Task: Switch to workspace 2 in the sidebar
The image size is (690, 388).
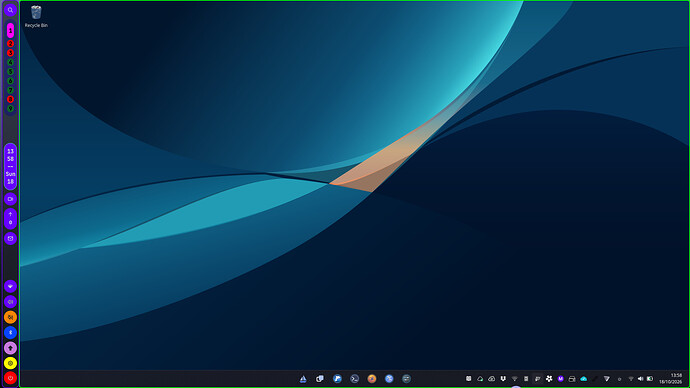Action: point(10,44)
